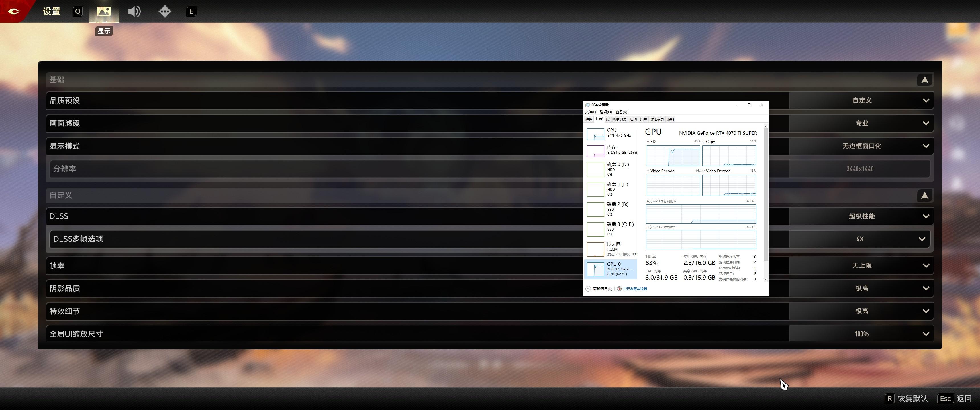Open the DLSS多帧选项 4X dropdown
The image size is (980, 410).
pyautogui.click(x=860, y=239)
